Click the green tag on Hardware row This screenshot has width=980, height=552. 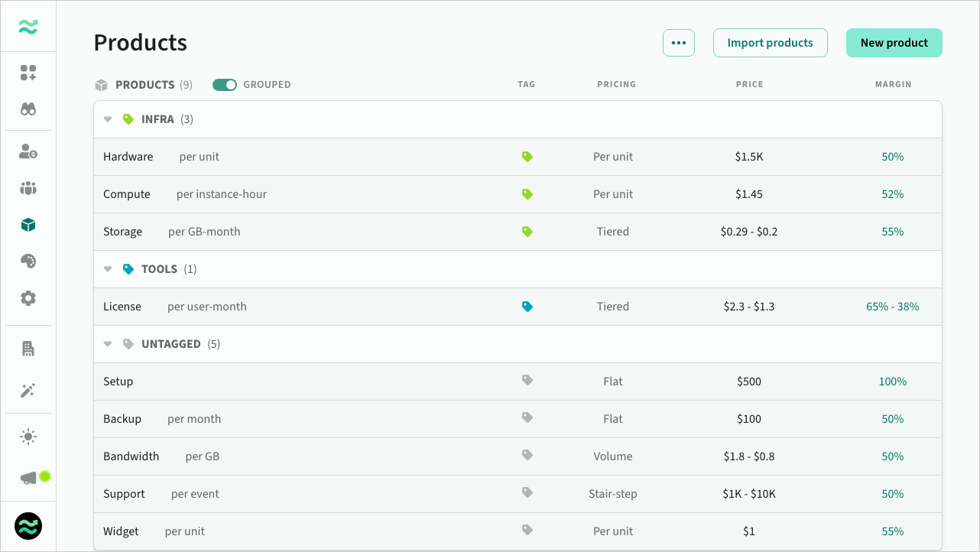coord(527,157)
